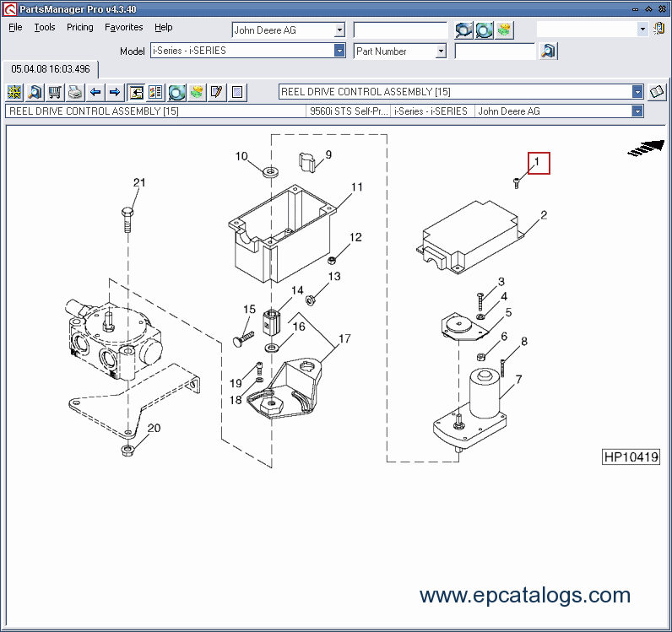Click the part number search input field

pos(495,51)
